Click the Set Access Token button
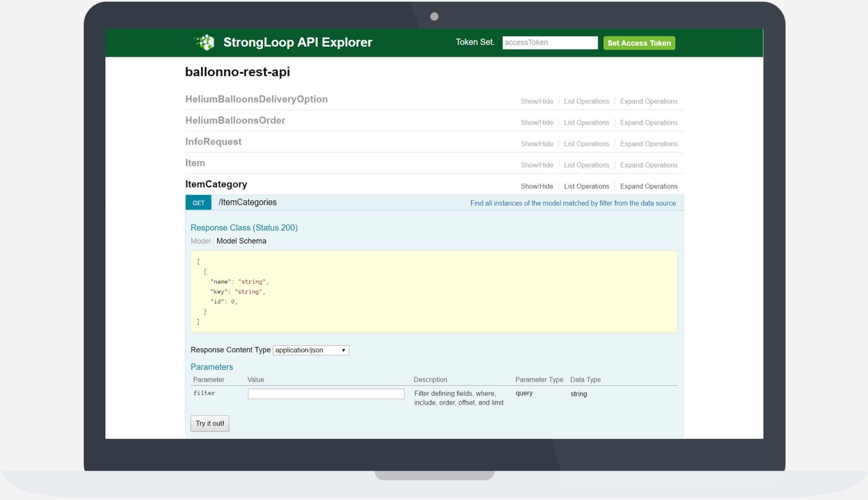The image size is (868, 500). 639,43
